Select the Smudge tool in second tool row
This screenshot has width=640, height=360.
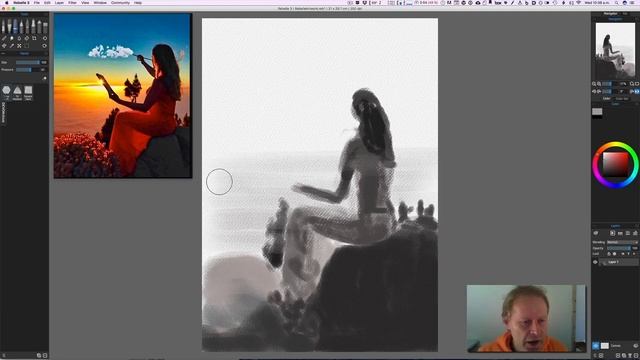tap(11, 38)
